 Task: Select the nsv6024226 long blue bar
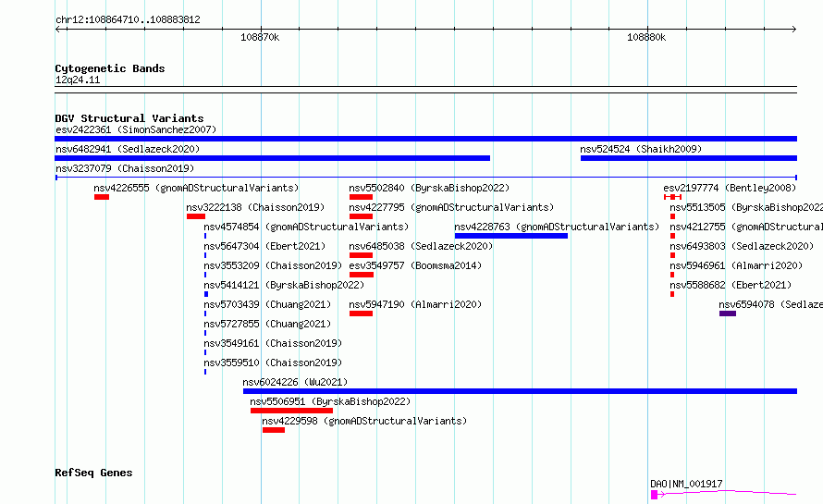pyautogui.click(x=520, y=391)
